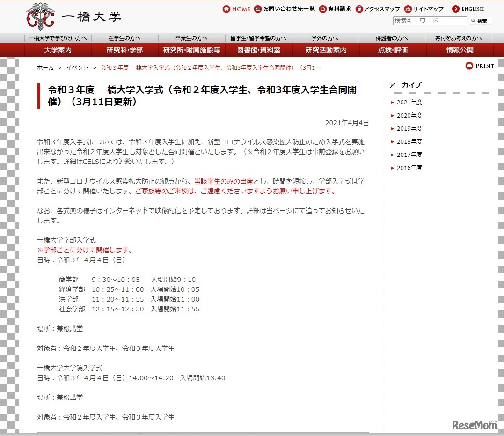Switch to the ENGLISH site

click(473, 9)
